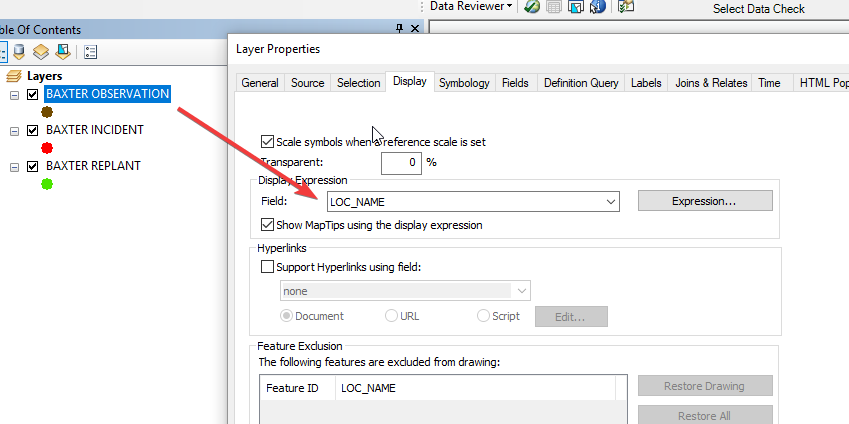Viewport: 849px width, 424px height.
Task: Switch to the Symbology tab
Action: [x=464, y=83]
